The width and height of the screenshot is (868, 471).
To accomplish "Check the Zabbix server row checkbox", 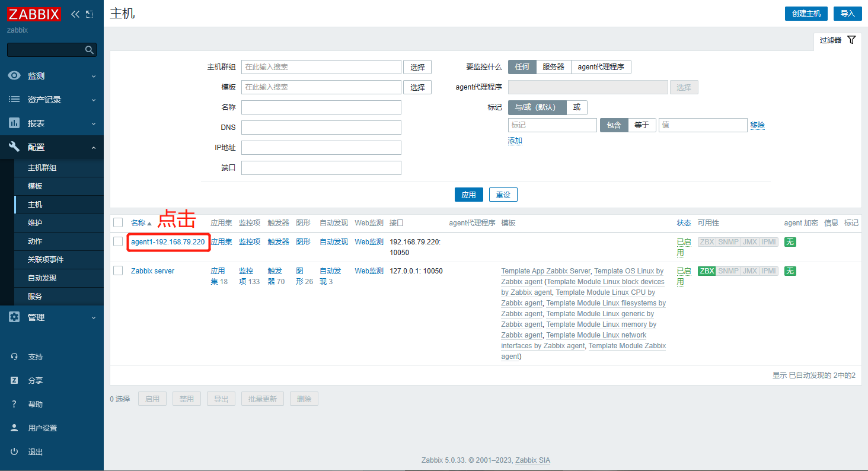I will click(x=118, y=270).
